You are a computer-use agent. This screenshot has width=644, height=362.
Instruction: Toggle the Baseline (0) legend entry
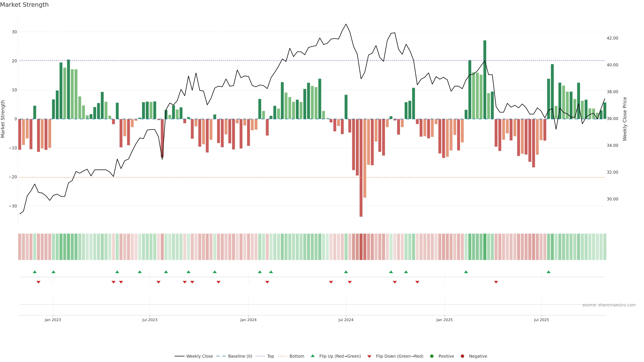point(240,356)
